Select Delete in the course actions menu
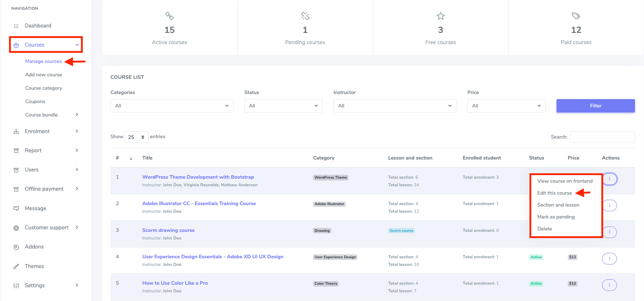The height and width of the screenshot is (301, 644). point(545,229)
